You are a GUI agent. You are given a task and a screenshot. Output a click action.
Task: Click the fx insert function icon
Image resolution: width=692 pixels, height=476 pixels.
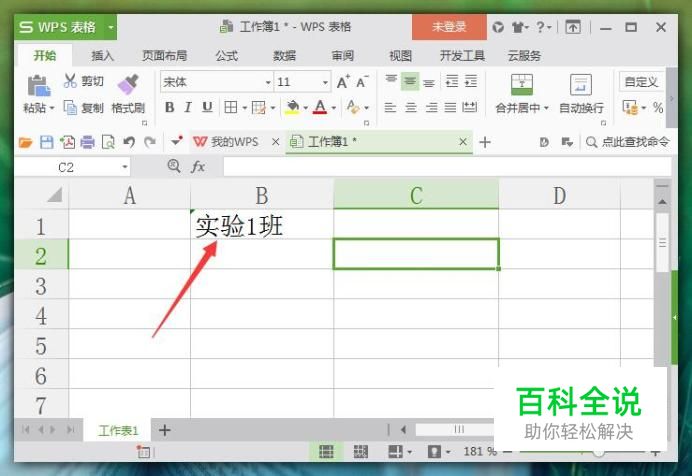pos(198,167)
